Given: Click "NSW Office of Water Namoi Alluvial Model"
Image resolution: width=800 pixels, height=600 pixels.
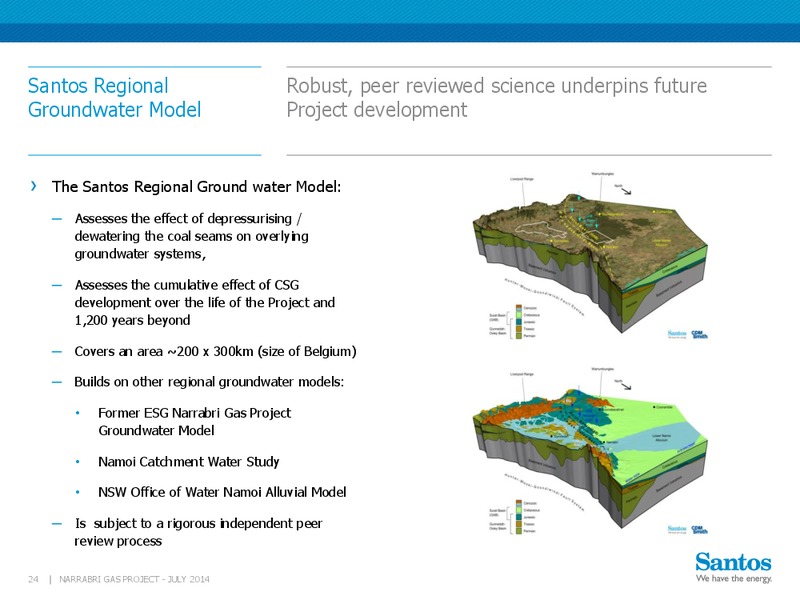Looking at the screenshot, I should [222, 492].
